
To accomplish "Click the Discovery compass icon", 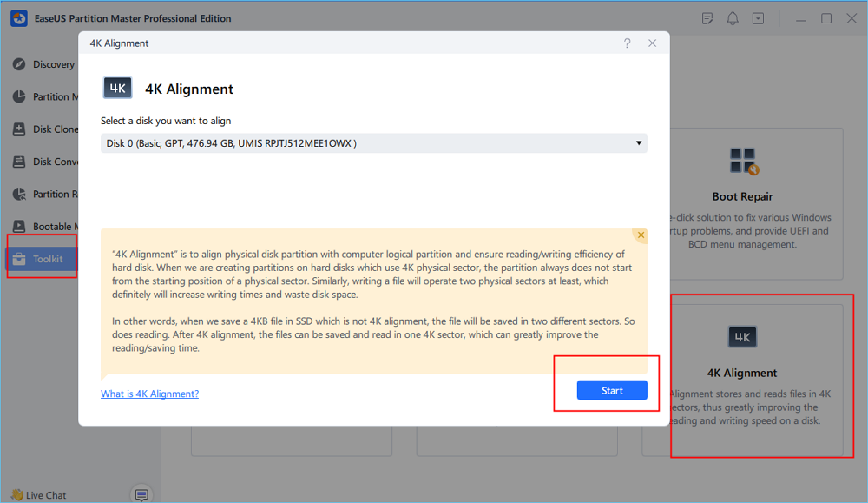I will tap(19, 64).
